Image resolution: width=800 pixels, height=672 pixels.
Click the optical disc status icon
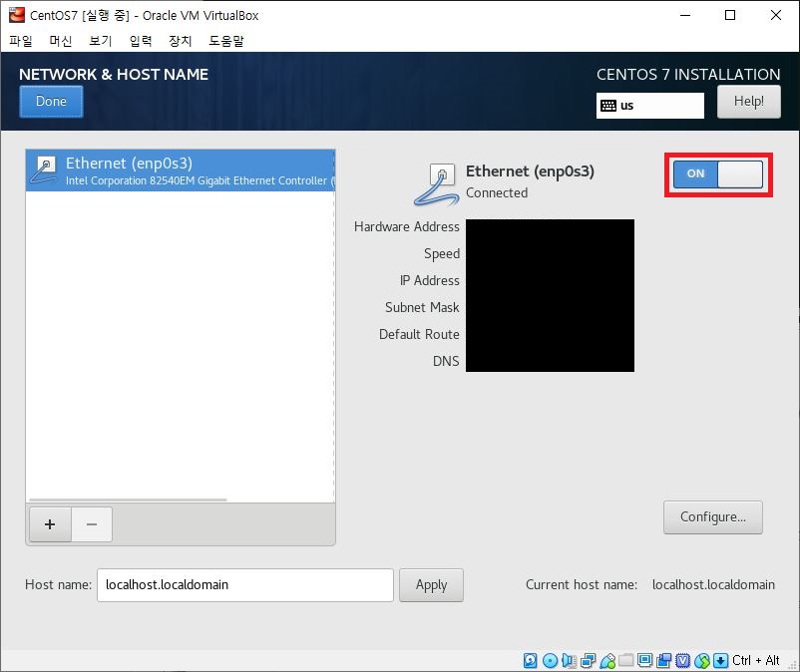(550, 660)
